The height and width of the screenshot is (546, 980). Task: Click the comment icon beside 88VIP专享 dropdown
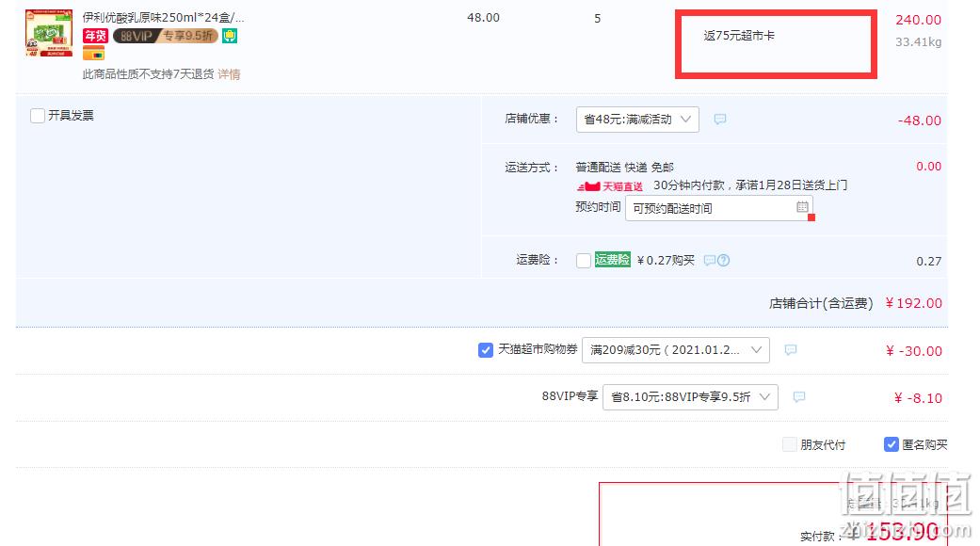click(798, 396)
